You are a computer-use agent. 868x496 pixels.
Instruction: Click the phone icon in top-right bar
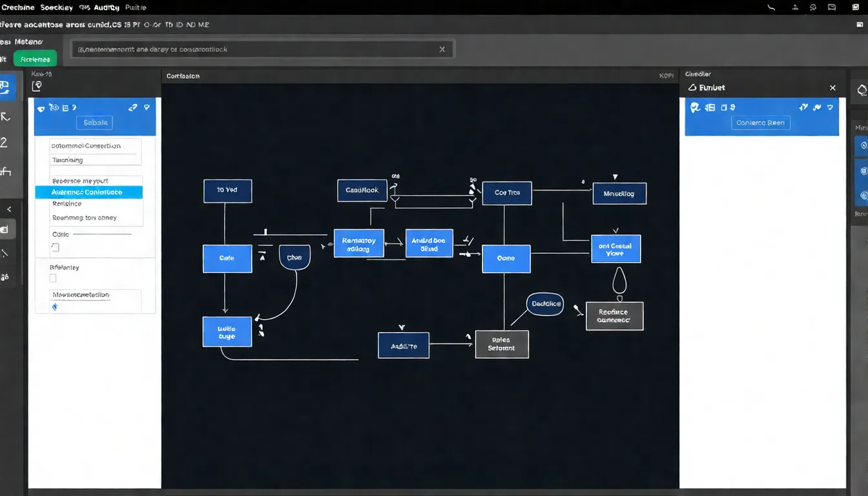771,8
